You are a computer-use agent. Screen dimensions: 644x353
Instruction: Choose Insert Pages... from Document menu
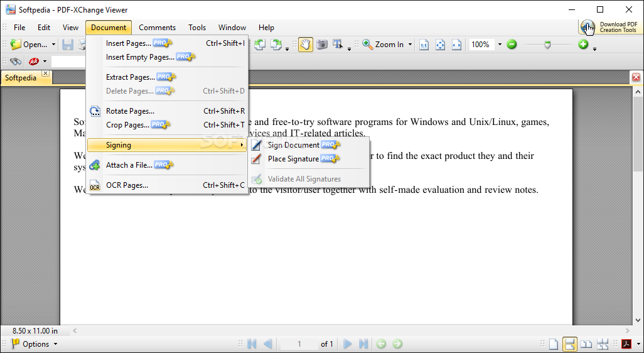(x=167, y=43)
